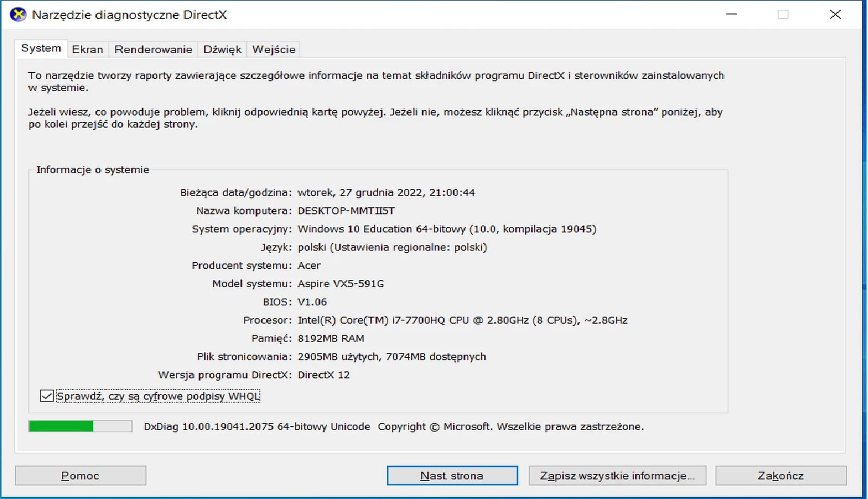The image size is (868, 499).
Task: Switch to the System tab
Action: point(41,48)
